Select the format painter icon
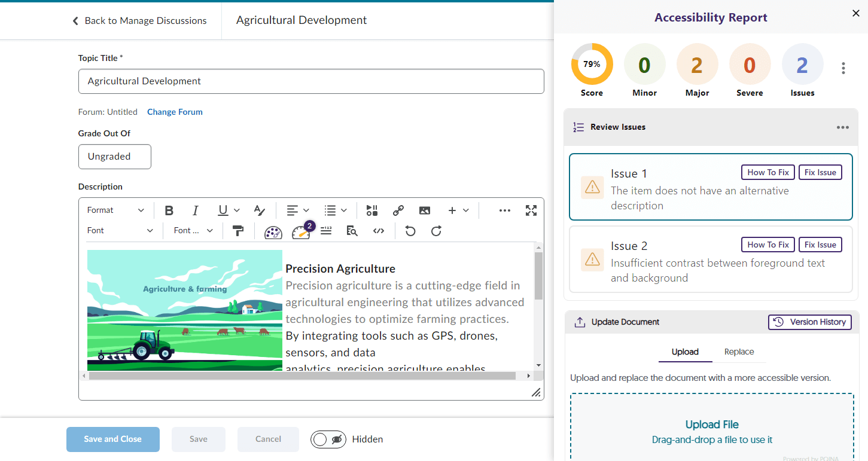The height and width of the screenshot is (461, 868). (238, 231)
